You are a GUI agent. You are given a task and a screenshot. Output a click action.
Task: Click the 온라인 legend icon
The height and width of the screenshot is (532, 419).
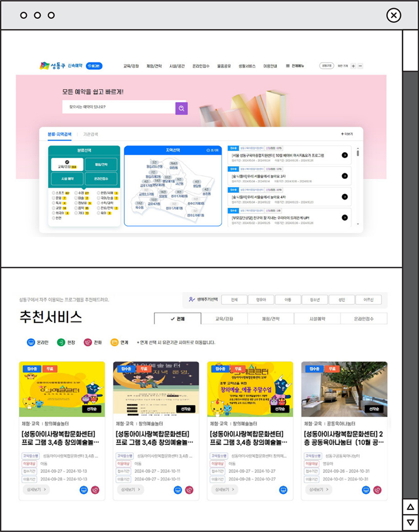click(x=32, y=342)
